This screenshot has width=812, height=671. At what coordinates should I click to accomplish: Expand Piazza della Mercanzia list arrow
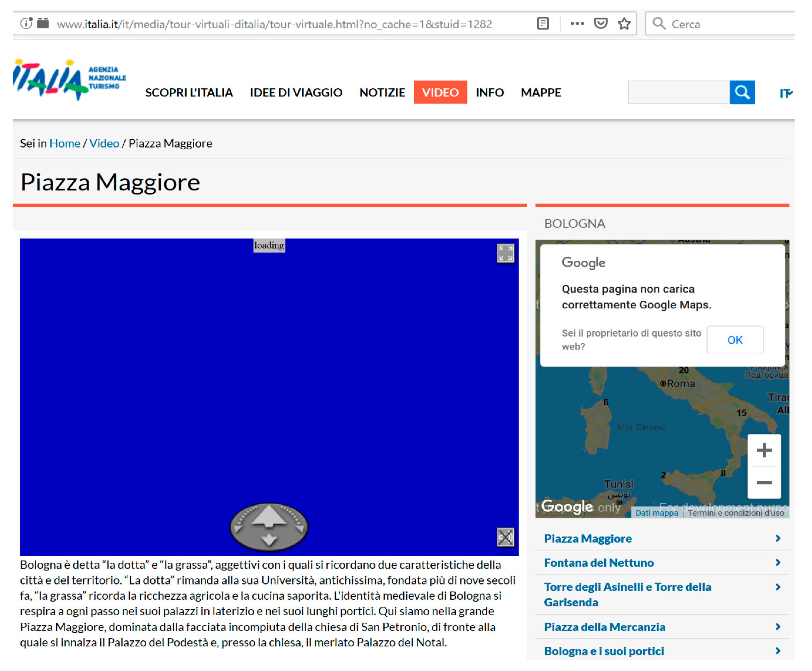coord(778,626)
